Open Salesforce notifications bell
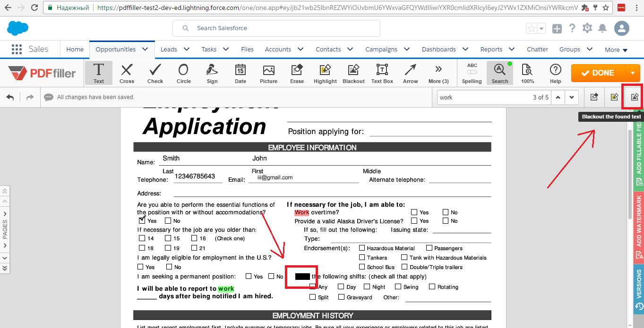The width and height of the screenshot is (644, 328). pyautogui.click(x=602, y=28)
